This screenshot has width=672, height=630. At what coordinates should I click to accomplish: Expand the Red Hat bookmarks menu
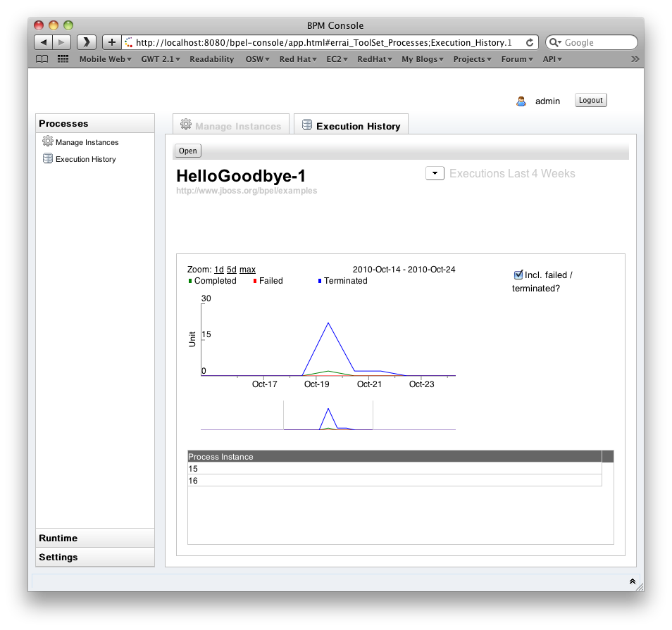(x=298, y=59)
